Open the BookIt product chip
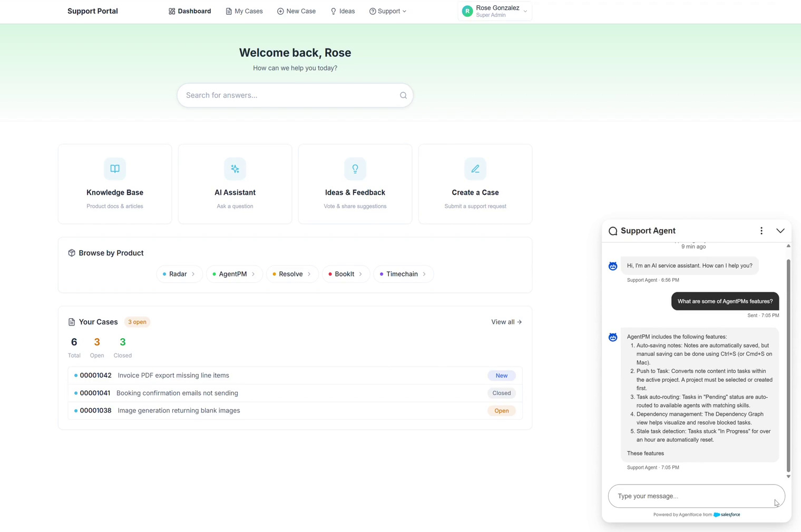 click(x=345, y=274)
